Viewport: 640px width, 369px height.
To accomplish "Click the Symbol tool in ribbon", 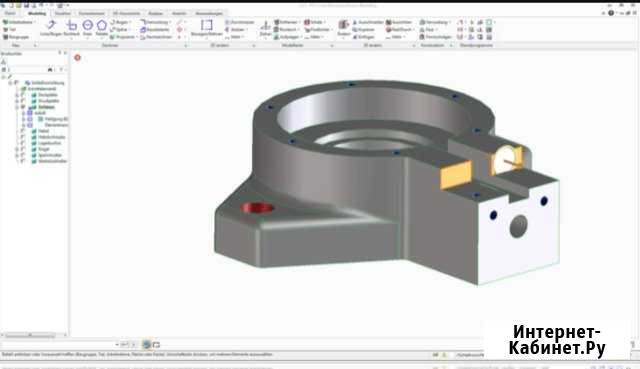I will pos(344,29).
